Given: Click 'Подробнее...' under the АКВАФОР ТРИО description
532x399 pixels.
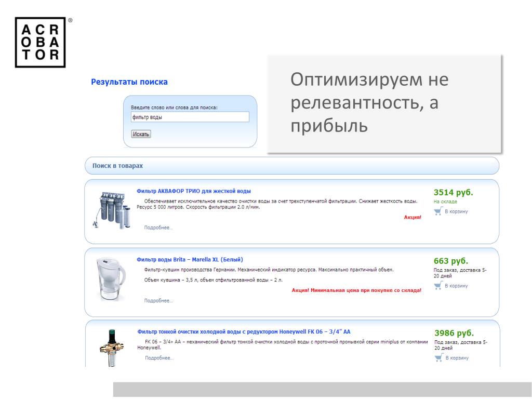Looking at the screenshot, I should pos(158,228).
